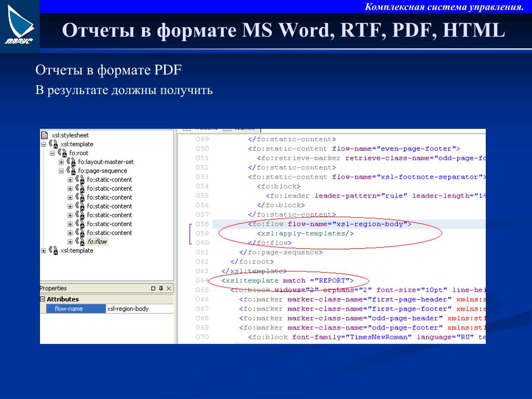This screenshot has height=399, width=532.
Task: Select the fo:page-sequence tree item
Action: 102,170
